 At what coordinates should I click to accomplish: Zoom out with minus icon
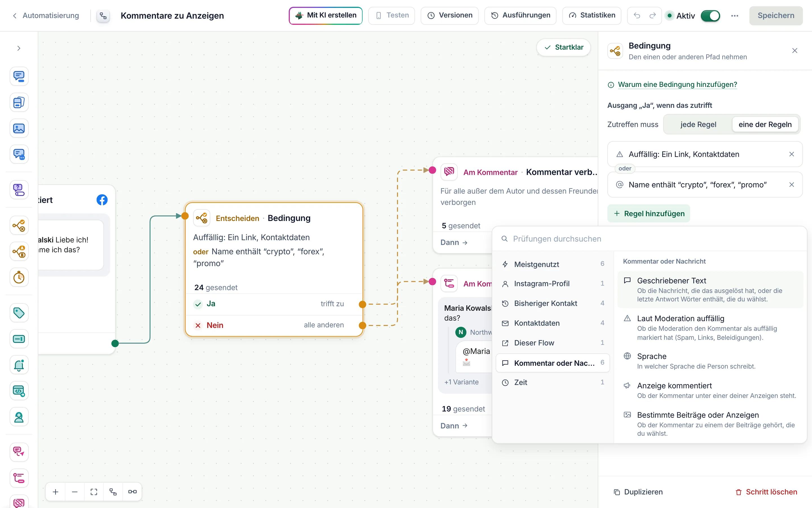pos(75,492)
